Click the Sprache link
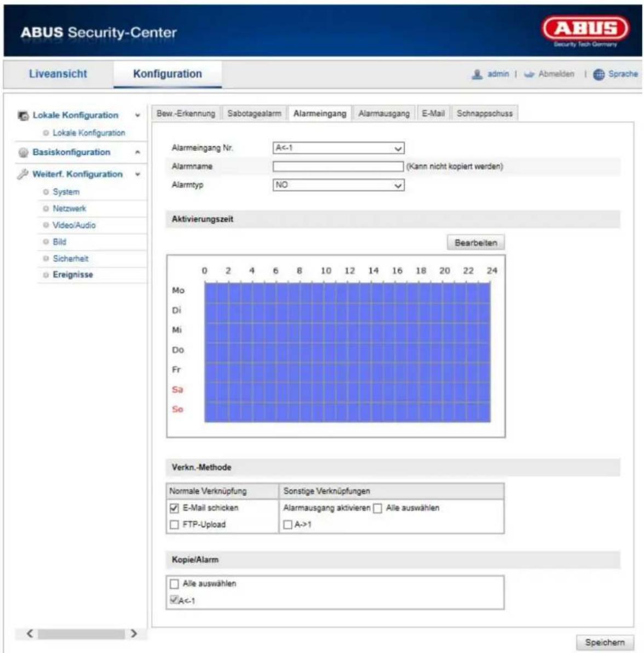 [623, 74]
